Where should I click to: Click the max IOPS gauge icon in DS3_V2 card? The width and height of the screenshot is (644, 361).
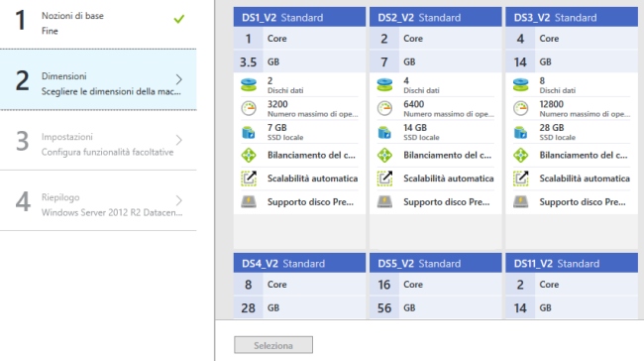(521, 108)
